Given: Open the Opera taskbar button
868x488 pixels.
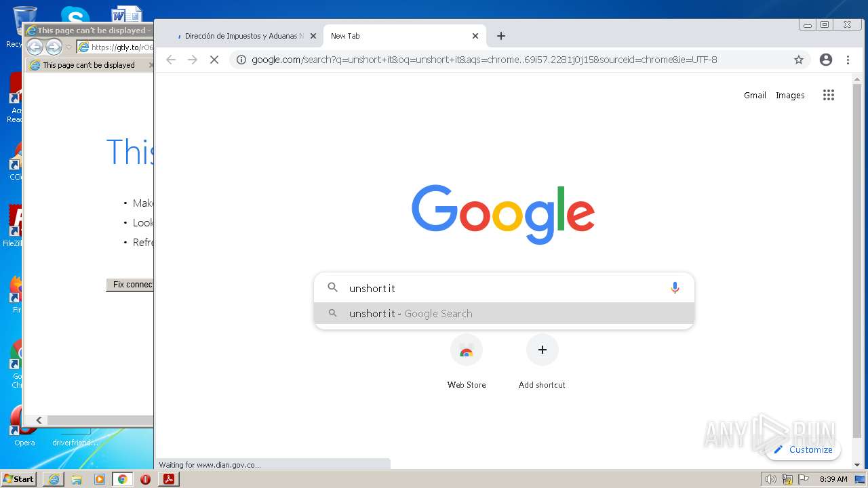Looking at the screenshot, I should 145,479.
